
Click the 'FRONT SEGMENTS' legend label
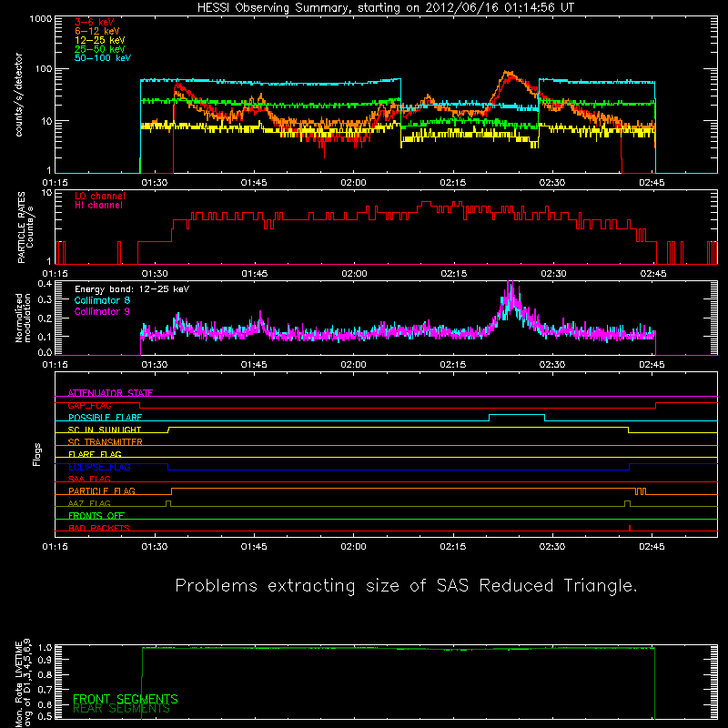tap(126, 699)
